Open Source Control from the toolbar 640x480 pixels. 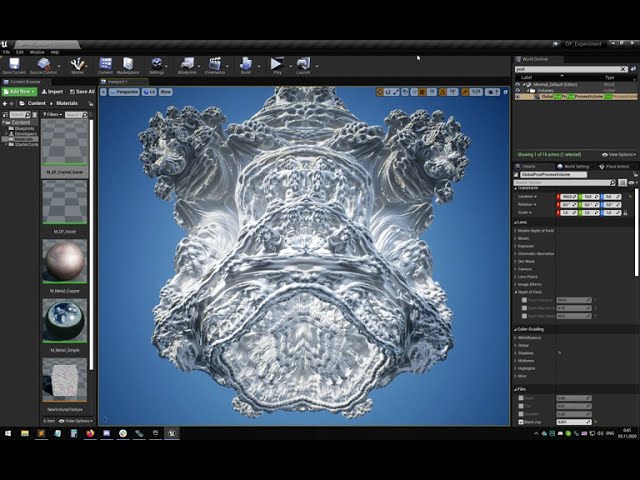(x=43, y=65)
